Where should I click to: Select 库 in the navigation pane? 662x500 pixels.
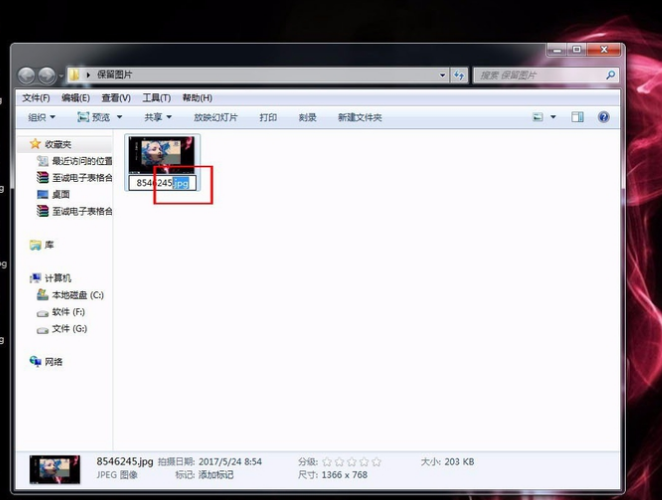[49, 245]
